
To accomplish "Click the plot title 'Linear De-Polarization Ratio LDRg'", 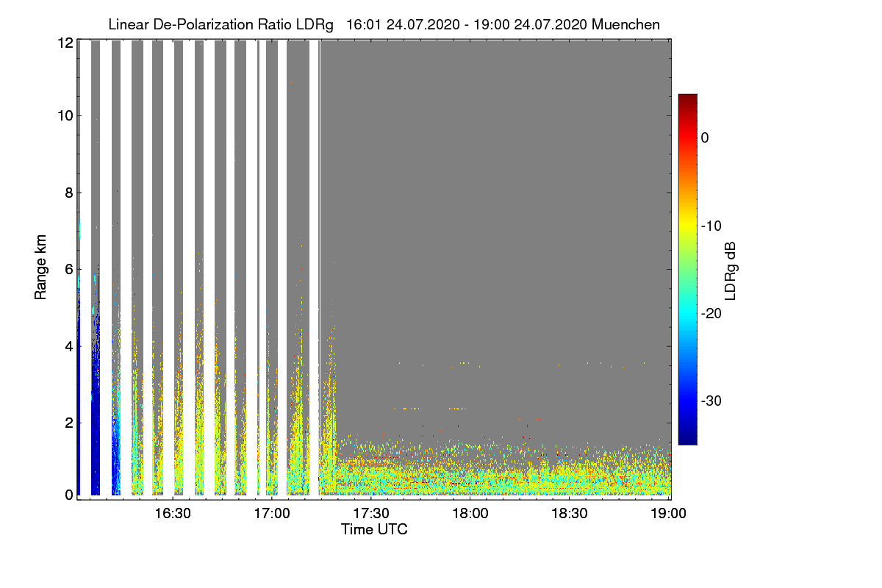I will point(220,25).
